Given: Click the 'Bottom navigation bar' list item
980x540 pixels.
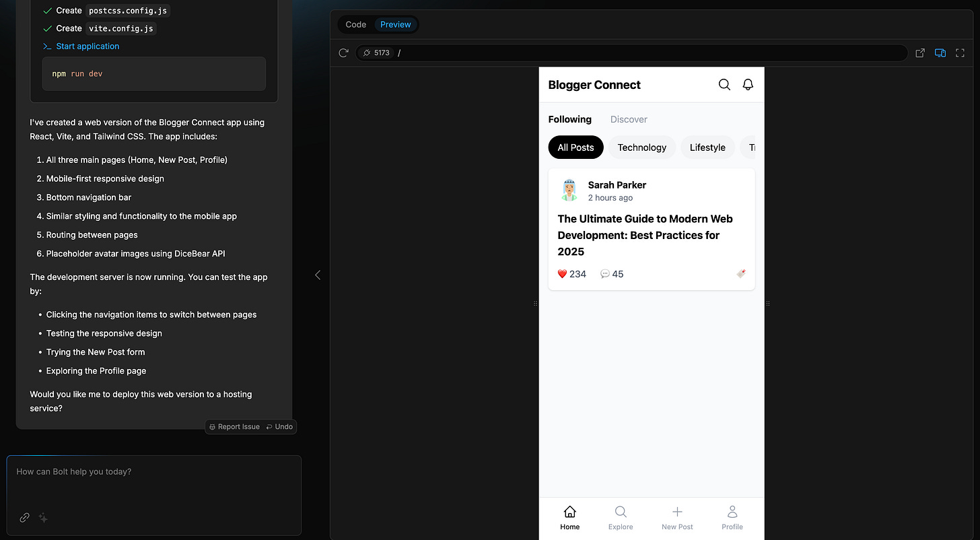Looking at the screenshot, I should (x=89, y=197).
